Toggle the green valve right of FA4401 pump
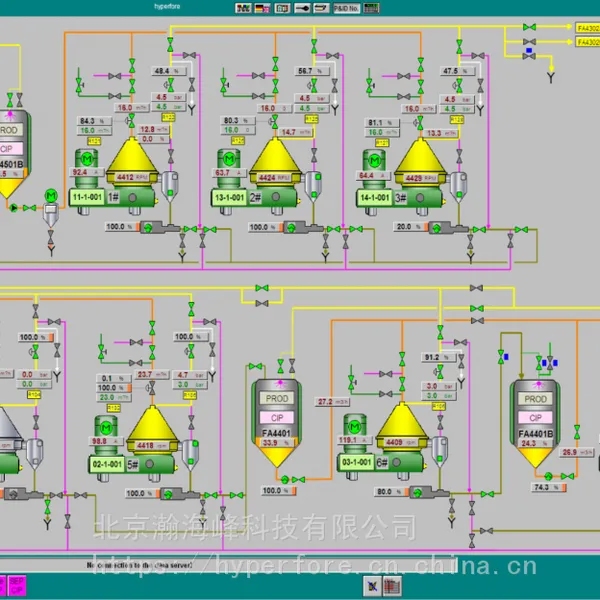Image resolution: width=600 pixels, height=600 pixels. click(x=298, y=479)
